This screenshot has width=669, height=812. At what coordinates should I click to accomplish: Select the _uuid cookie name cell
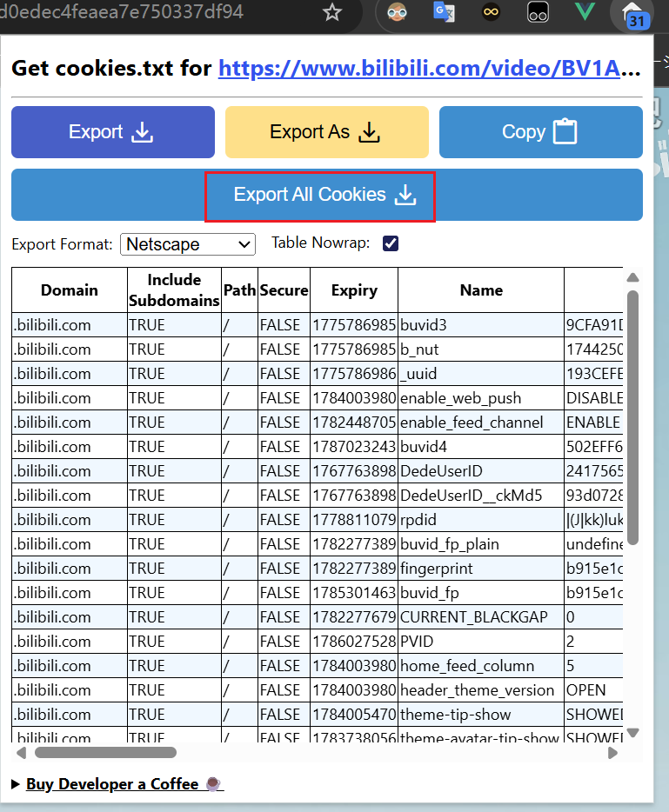481,373
